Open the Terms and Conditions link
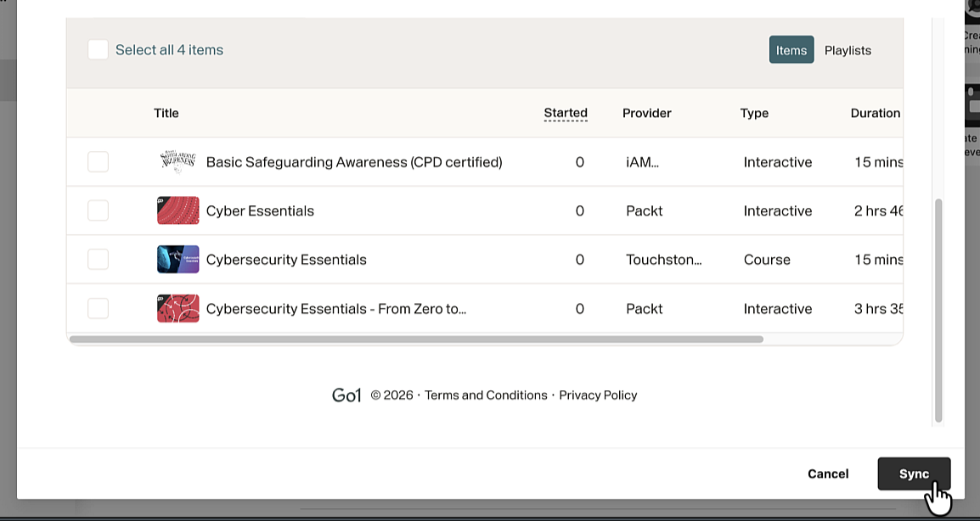 tap(486, 395)
